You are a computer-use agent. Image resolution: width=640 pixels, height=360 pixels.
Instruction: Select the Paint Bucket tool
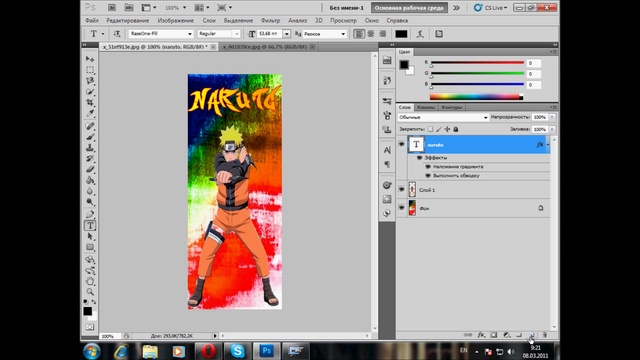[90, 180]
